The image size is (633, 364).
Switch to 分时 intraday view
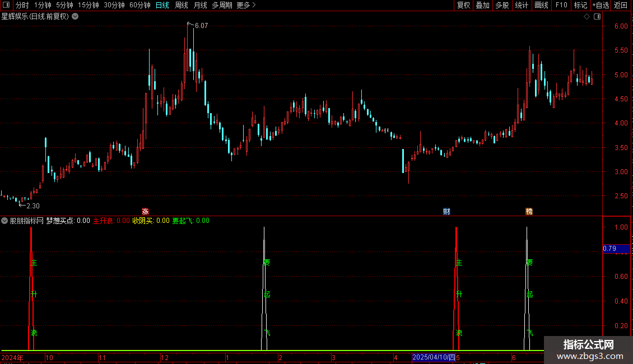(22, 5)
